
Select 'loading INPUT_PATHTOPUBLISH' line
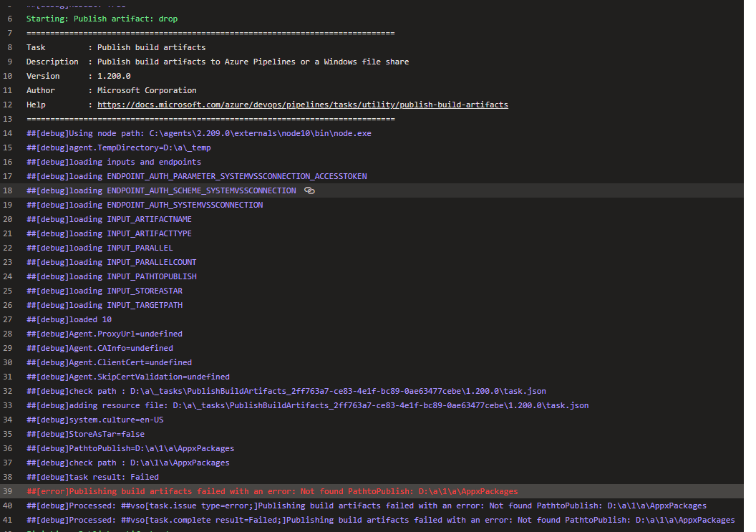(x=112, y=277)
